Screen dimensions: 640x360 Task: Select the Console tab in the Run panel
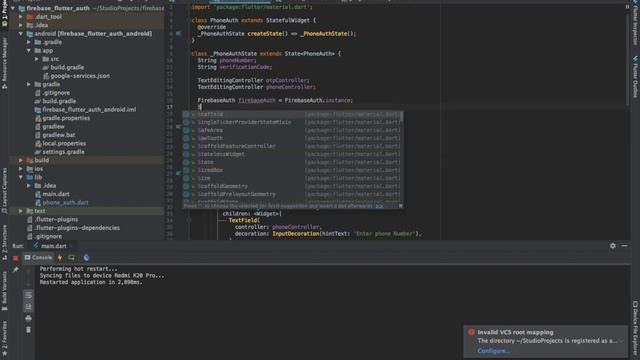coord(38,258)
